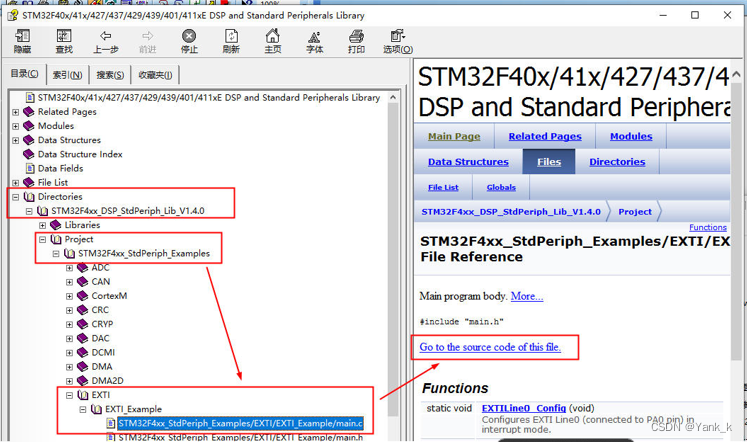Open the Globals sub-tab link

click(x=501, y=188)
